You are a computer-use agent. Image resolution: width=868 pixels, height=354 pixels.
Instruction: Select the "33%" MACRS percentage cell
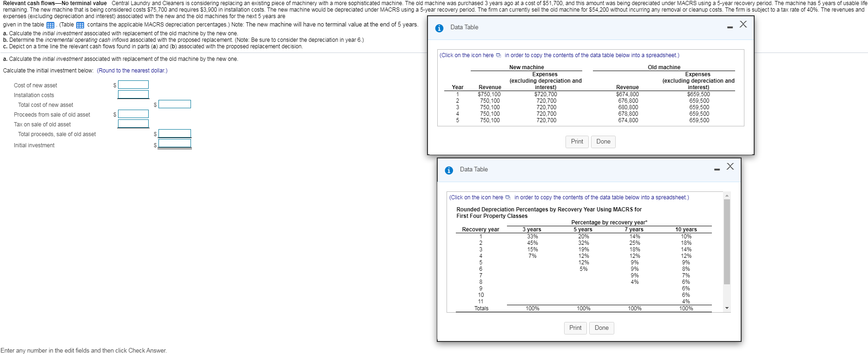[533, 236]
